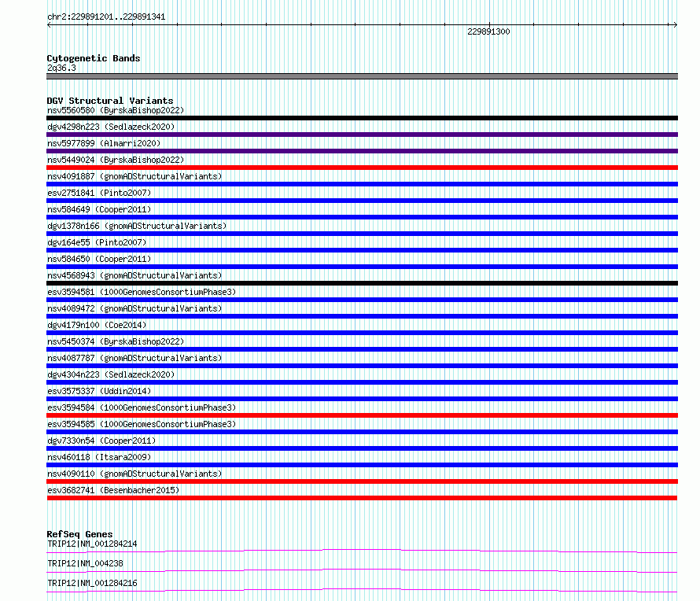
Task: Click the nsv584649 (Cooper2011) label
Action: [x=99, y=209]
